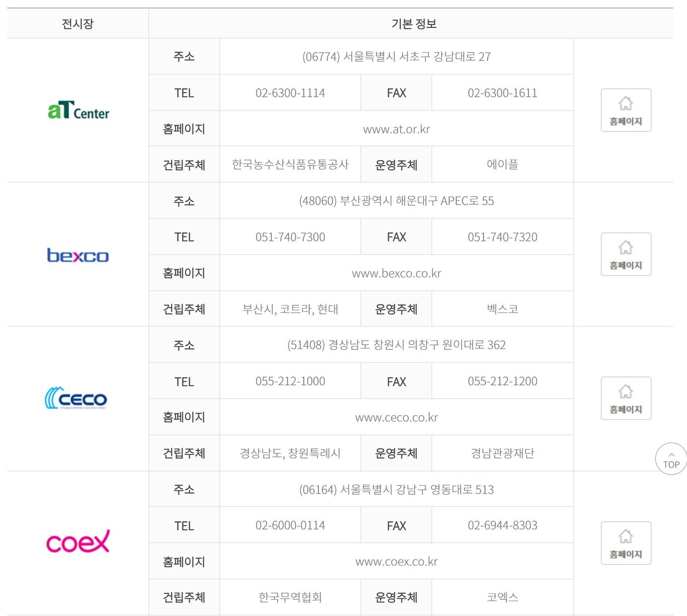Select the fax number 055-212-1200
This screenshot has width=687, height=616.
[x=502, y=381]
